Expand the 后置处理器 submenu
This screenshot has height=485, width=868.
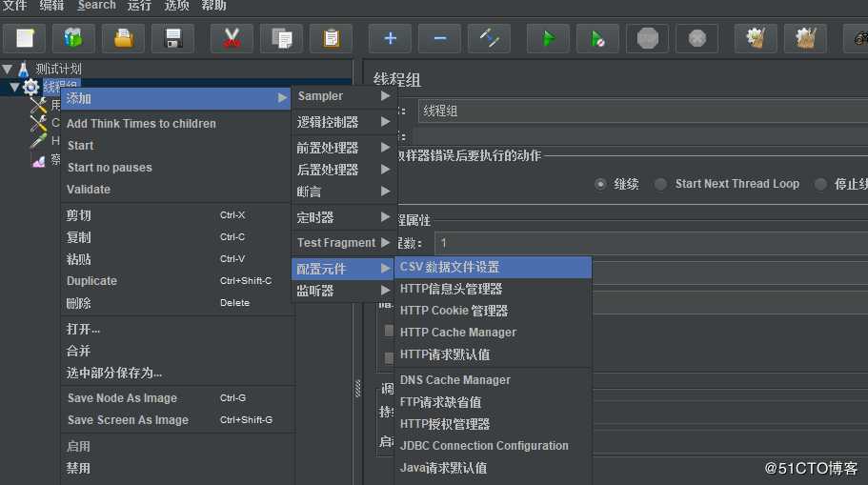click(344, 170)
